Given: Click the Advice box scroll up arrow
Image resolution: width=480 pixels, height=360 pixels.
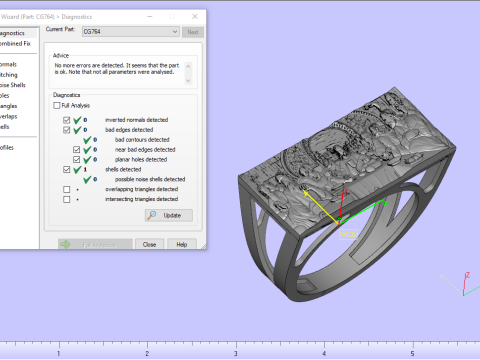Looking at the screenshot, I should (x=188, y=66).
